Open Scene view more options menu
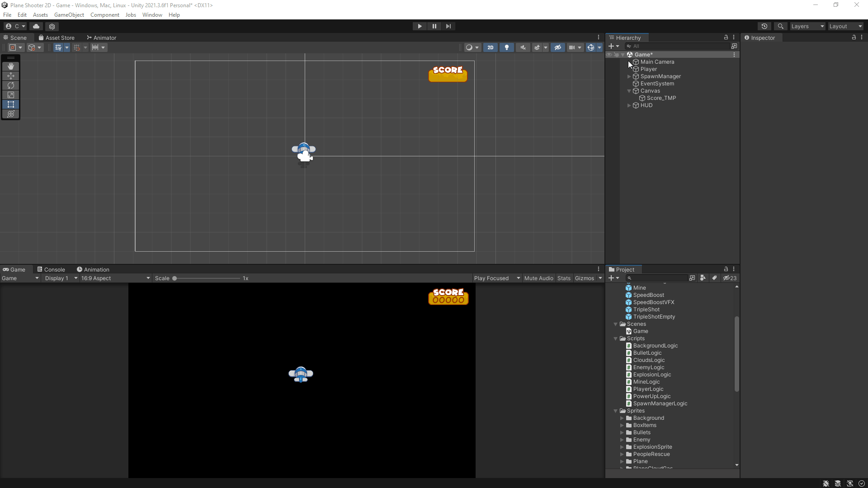Image resolution: width=868 pixels, height=488 pixels. pos(599,38)
